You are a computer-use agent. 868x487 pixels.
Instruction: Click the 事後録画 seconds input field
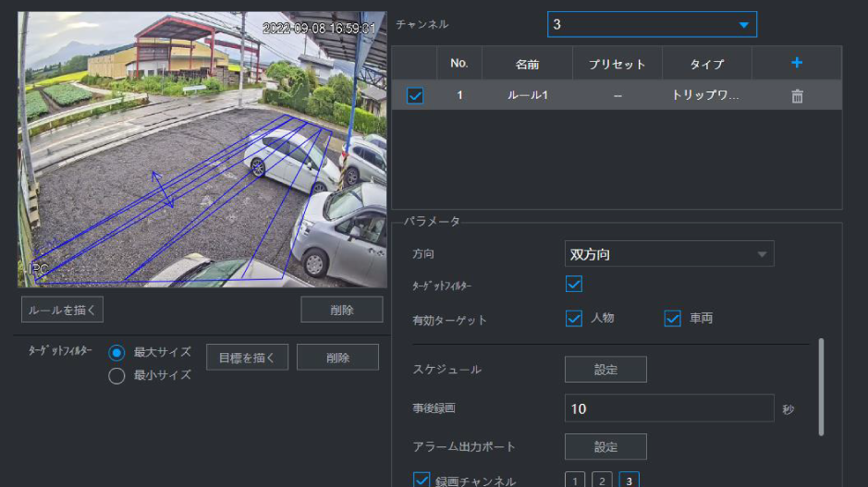(668, 408)
